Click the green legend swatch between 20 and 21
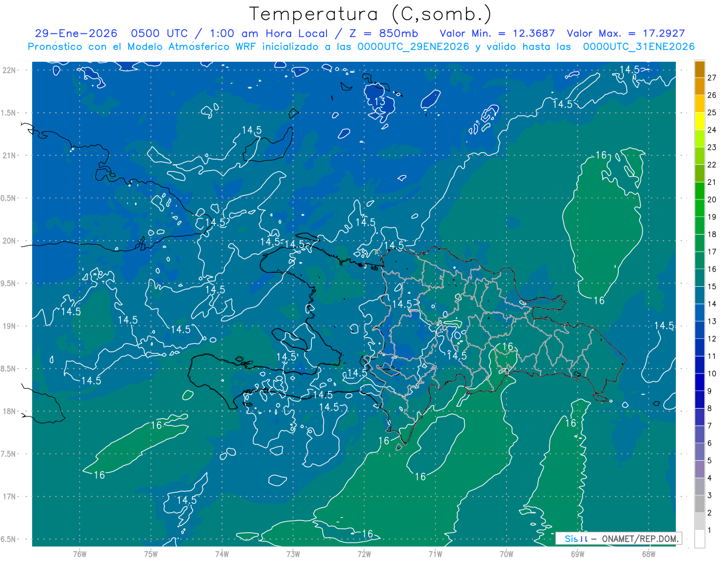The width and height of the screenshot is (728, 562). 700,191
